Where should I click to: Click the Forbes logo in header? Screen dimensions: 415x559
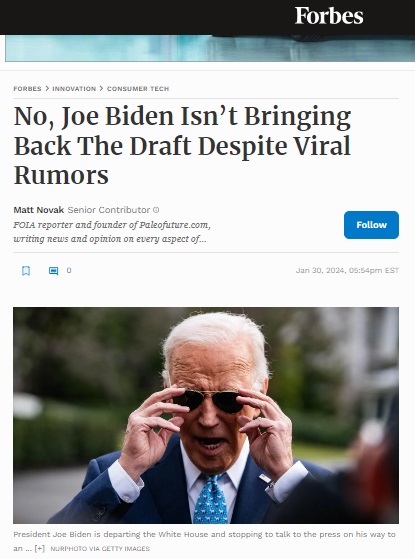(x=329, y=16)
